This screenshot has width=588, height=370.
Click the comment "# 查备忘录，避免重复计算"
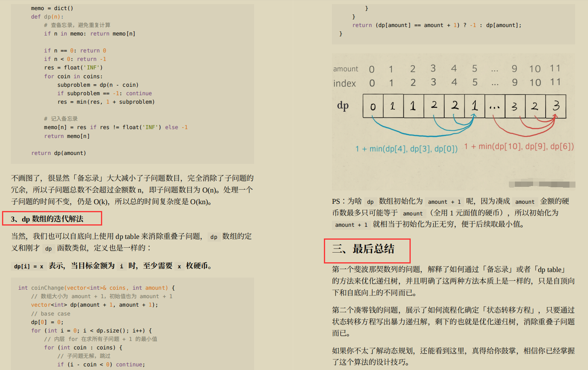77,25
